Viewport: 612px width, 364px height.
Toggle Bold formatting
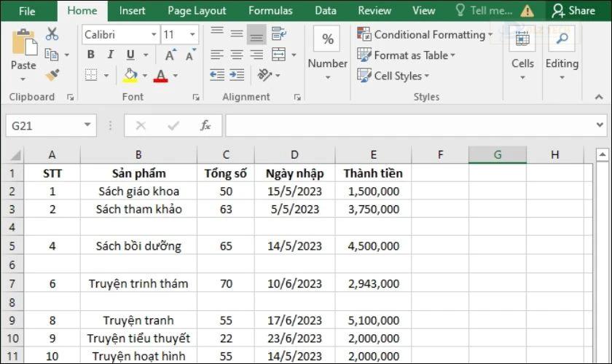pyautogui.click(x=90, y=55)
